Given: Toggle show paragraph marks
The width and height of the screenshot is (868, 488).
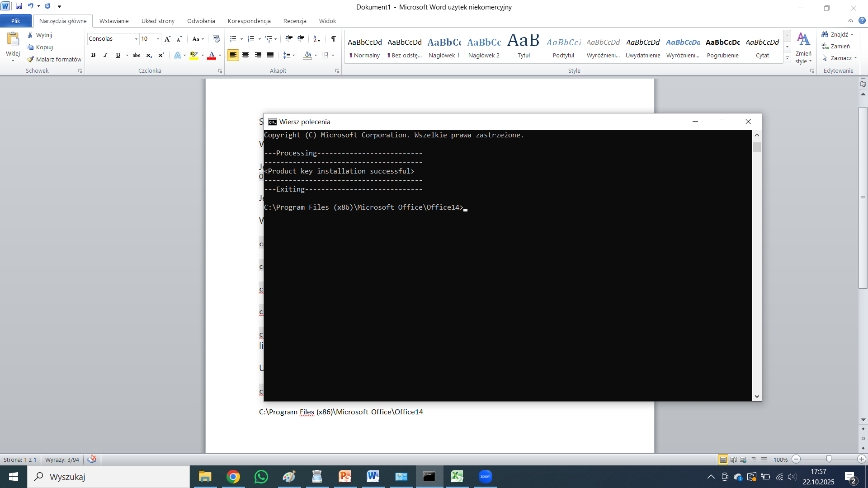Looking at the screenshot, I should [333, 39].
